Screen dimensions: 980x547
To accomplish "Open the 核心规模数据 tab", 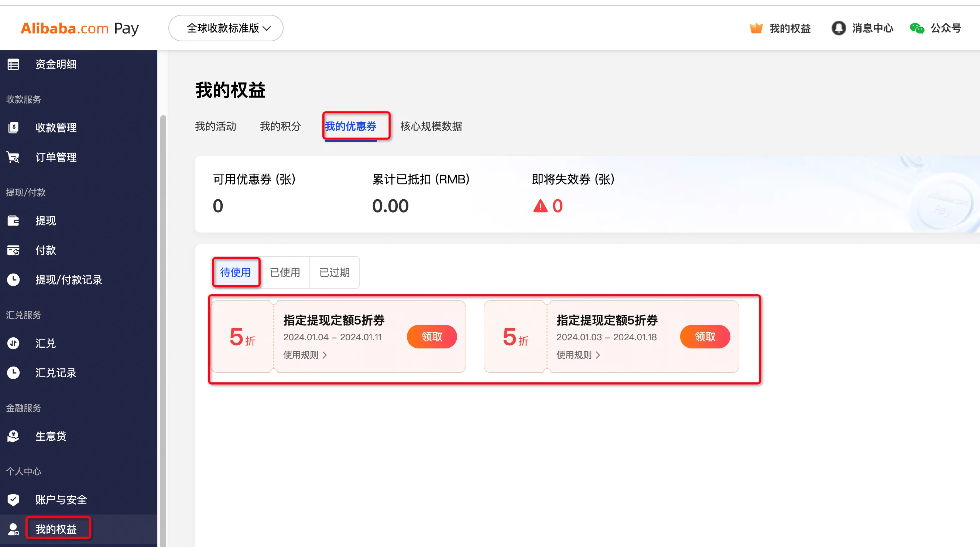I will tap(431, 126).
